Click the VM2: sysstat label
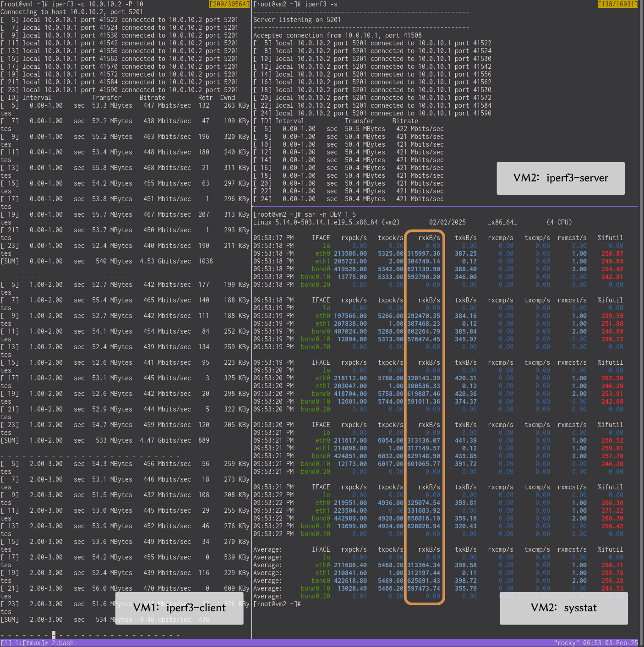The image size is (644, 647). coord(564,608)
